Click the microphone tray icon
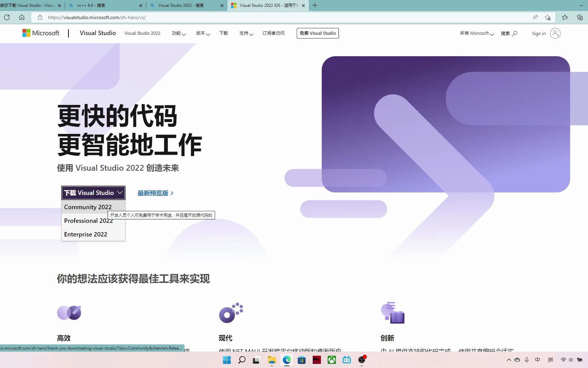This screenshot has height=368, width=588. click(527, 360)
